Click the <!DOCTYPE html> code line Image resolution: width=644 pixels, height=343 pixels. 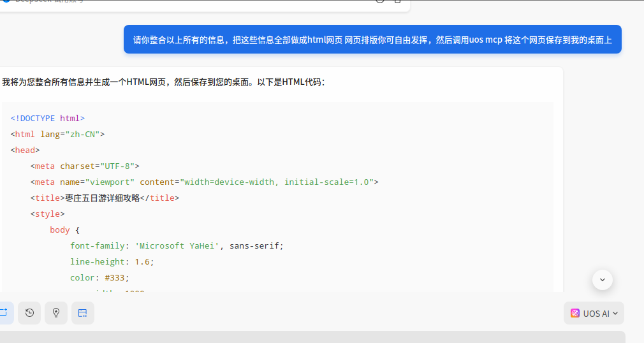click(48, 119)
